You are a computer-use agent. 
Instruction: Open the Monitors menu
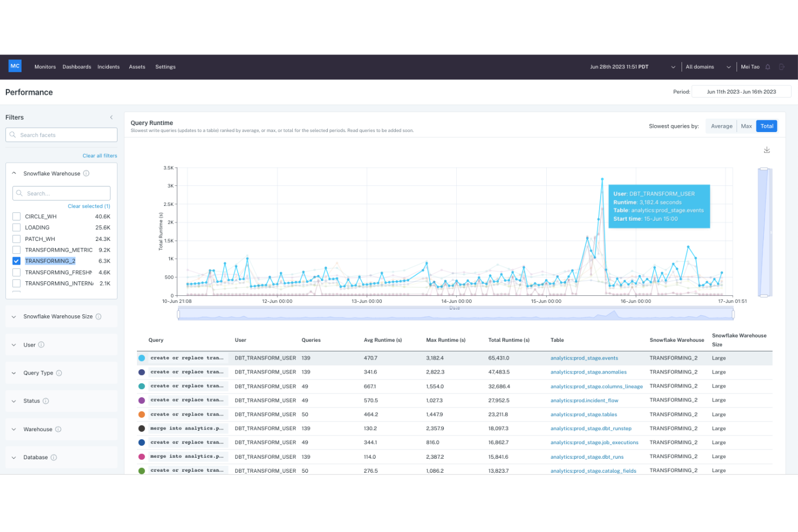click(45, 67)
